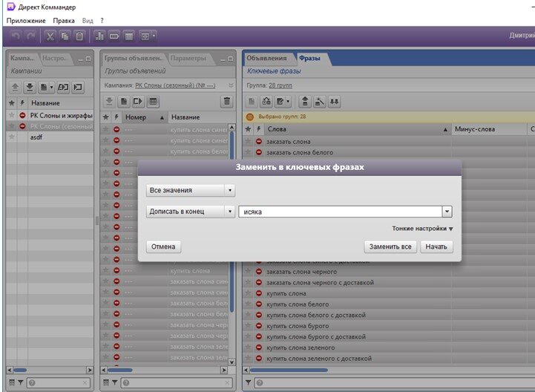Toggle star in first ad group row
The height and width of the screenshot is (392, 535).
tap(106, 129)
